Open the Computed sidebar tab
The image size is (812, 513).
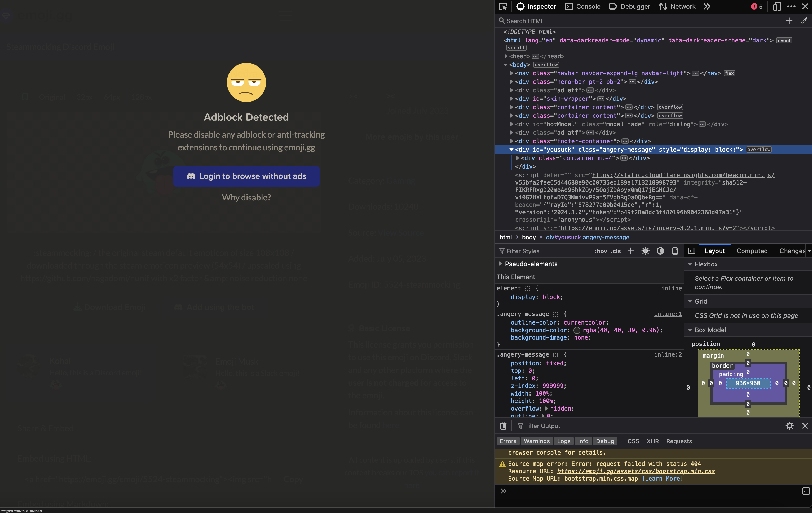752,251
